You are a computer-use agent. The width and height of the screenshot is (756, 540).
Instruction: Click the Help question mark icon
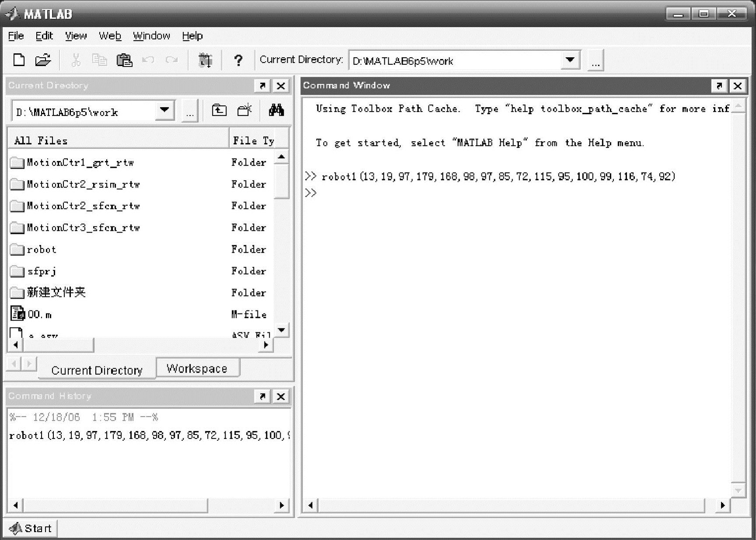point(238,60)
